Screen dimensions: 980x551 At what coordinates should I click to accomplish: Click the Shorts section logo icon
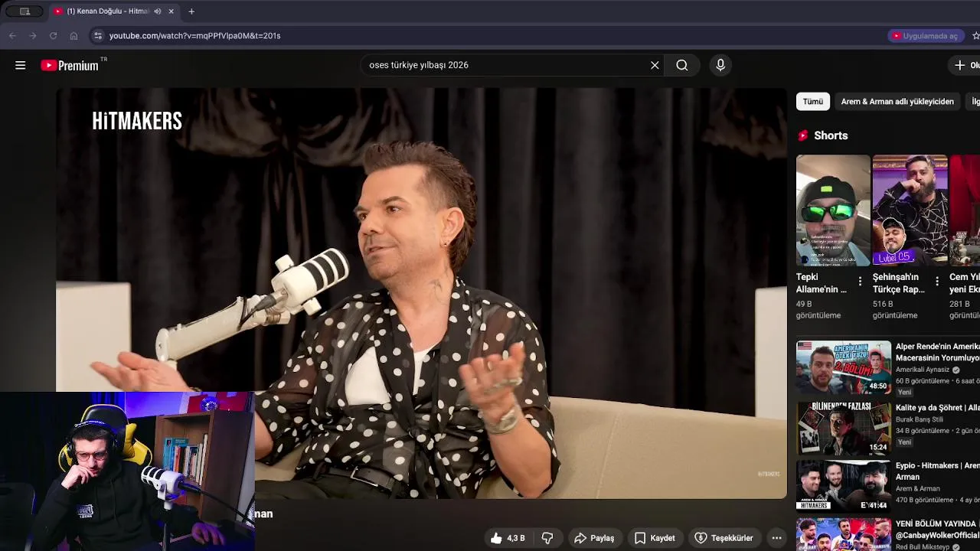(803, 135)
